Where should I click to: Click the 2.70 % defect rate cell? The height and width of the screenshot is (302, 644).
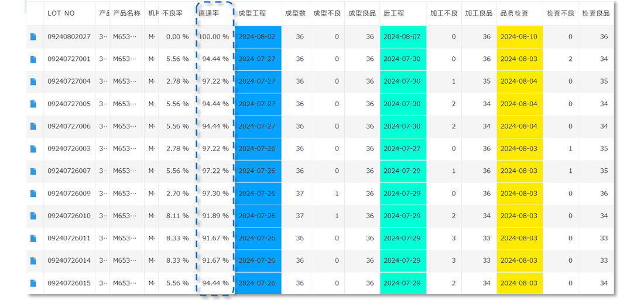click(x=177, y=194)
